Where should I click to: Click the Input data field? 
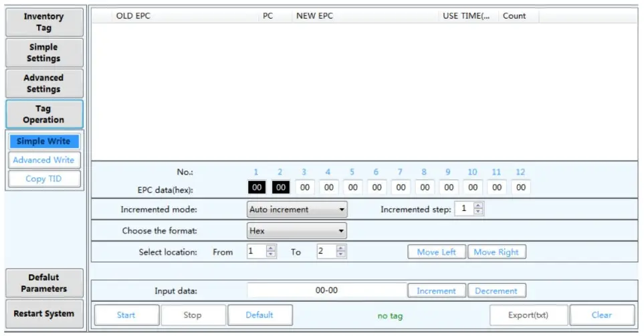pos(326,290)
